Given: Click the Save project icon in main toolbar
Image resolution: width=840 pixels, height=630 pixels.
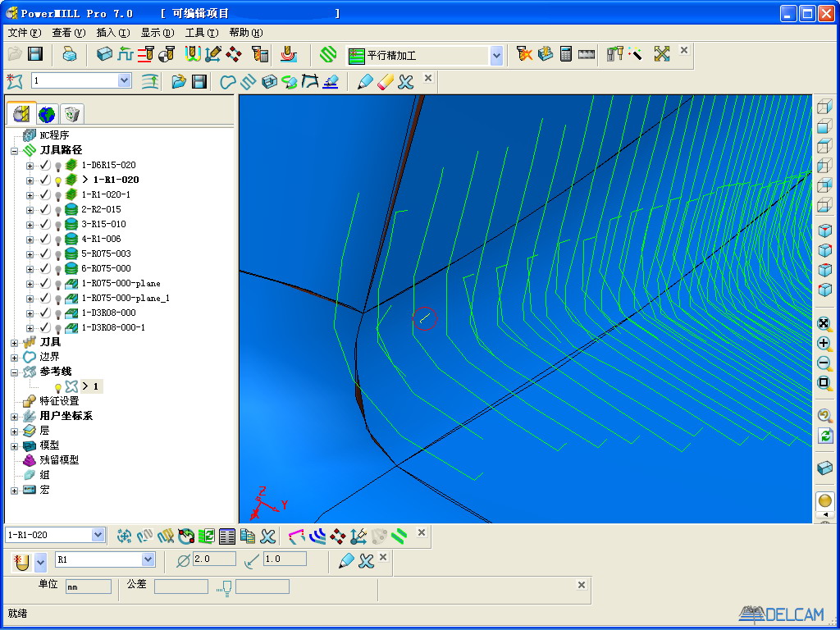Looking at the screenshot, I should point(34,54).
